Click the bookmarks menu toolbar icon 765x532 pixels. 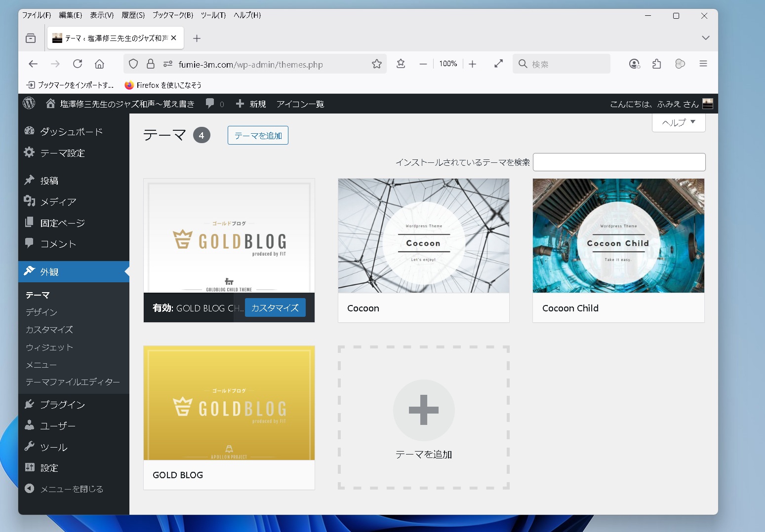[401, 64]
